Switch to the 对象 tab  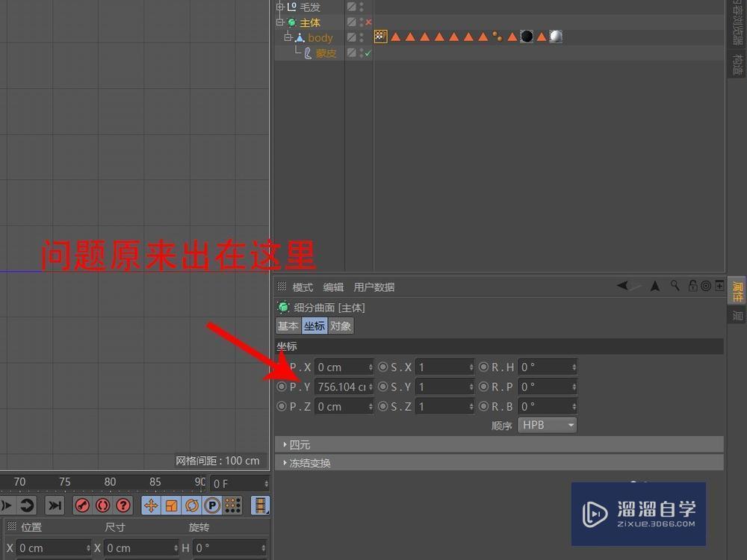tap(341, 326)
